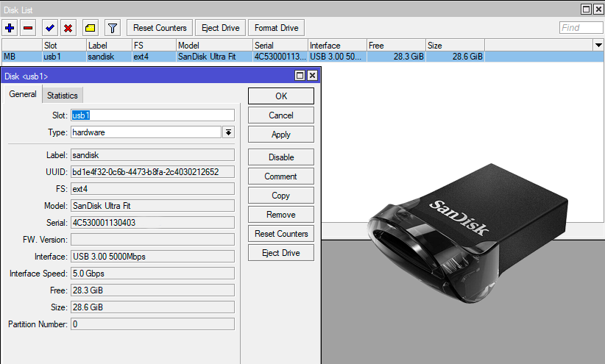The width and height of the screenshot is (605, 364).
Task: Open the column selector dropdown arrow
Action: click(598, 45)
